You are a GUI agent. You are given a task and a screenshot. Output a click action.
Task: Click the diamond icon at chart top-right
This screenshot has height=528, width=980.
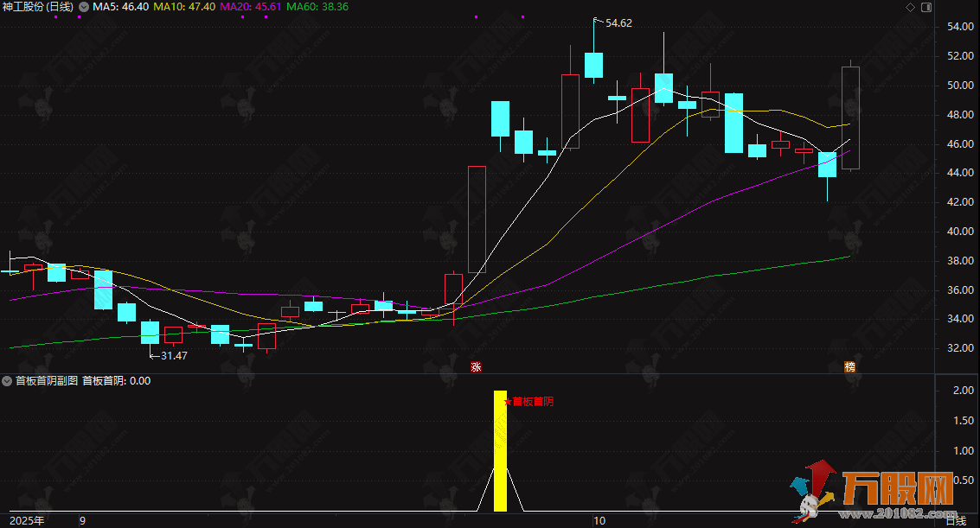click(x=909, y=7)
